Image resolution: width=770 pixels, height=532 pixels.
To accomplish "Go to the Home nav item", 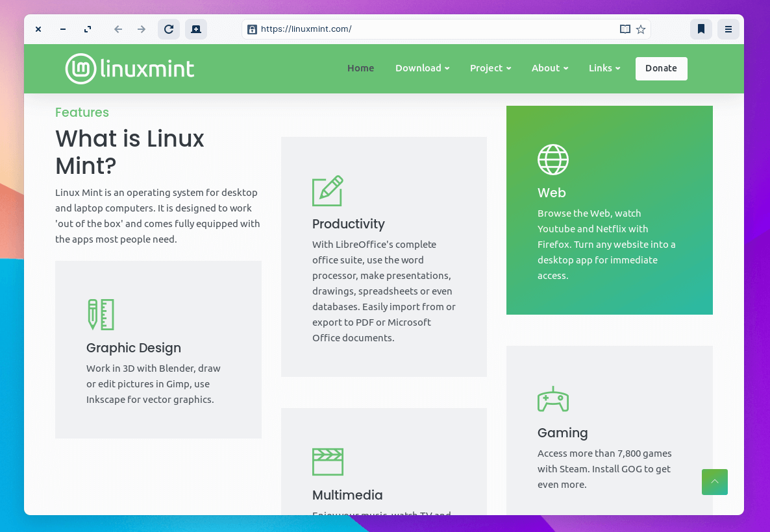I will [x=360, y=68].
